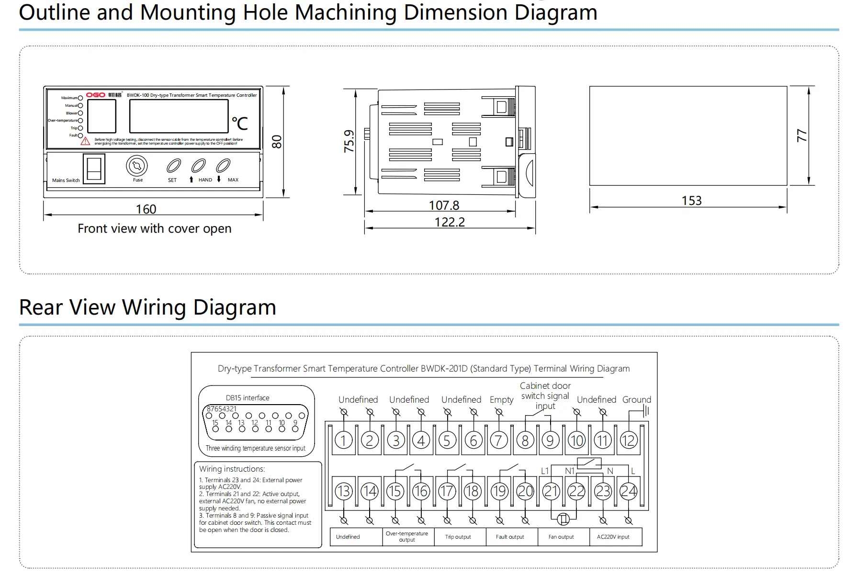Image resolution: width=868 pixels, height=588 pixels.
Task: Click the 'N1' label near terminal 22
Action: [570, 471]
